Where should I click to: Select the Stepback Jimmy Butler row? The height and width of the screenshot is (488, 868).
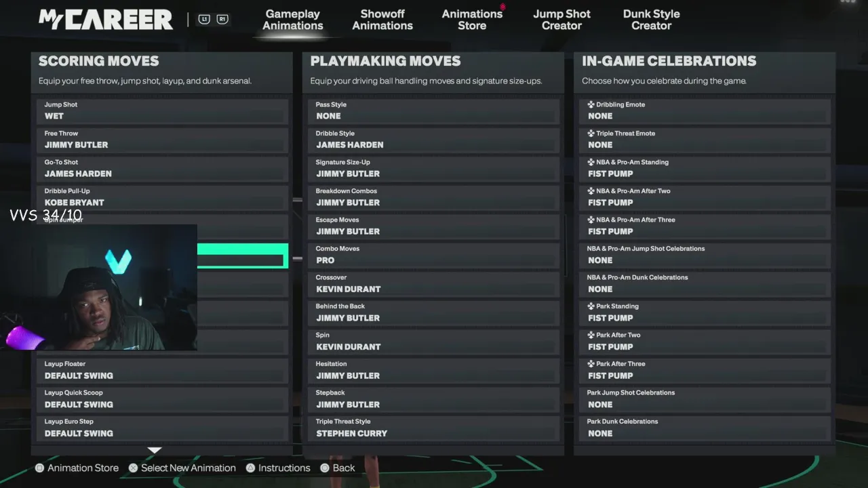[434, 399]
